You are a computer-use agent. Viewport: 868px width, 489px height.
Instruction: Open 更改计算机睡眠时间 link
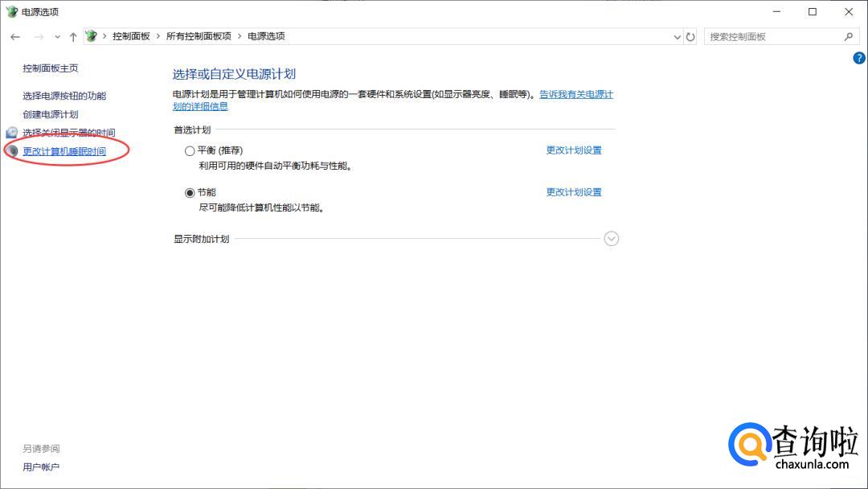[64, 151]
